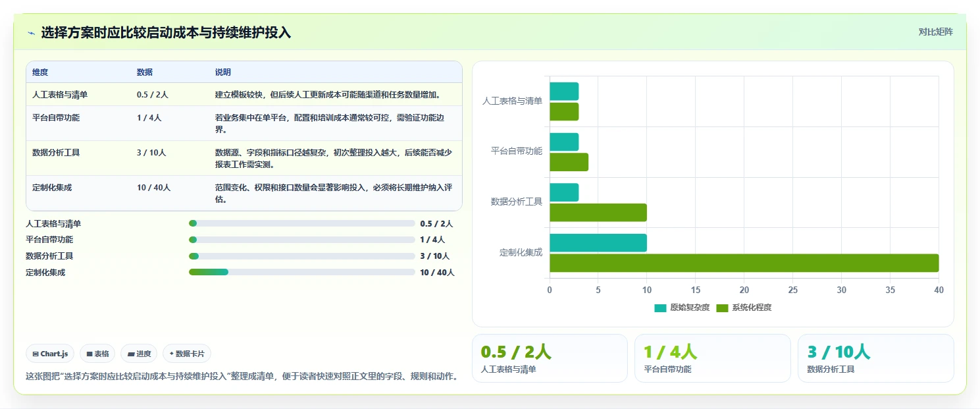Viewport: 980px width, 409px height.
Task: Select the 进度 chip
Action: (x=139, y=354)
